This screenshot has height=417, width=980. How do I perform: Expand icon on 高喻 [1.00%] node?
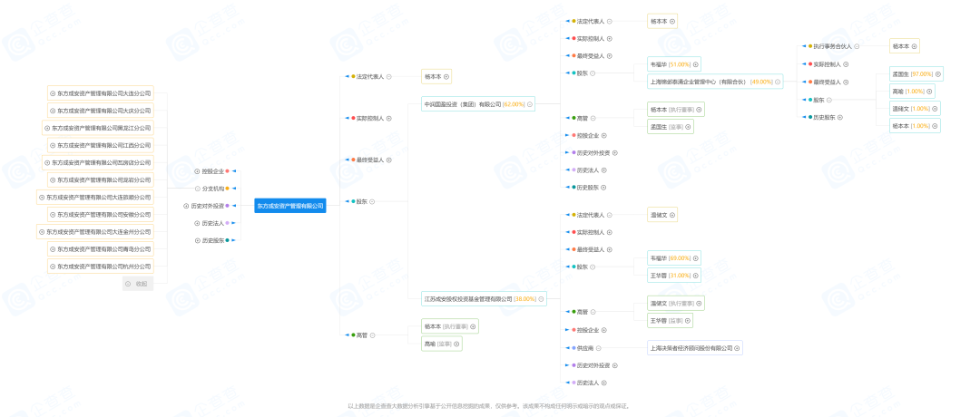click(929, 92)
